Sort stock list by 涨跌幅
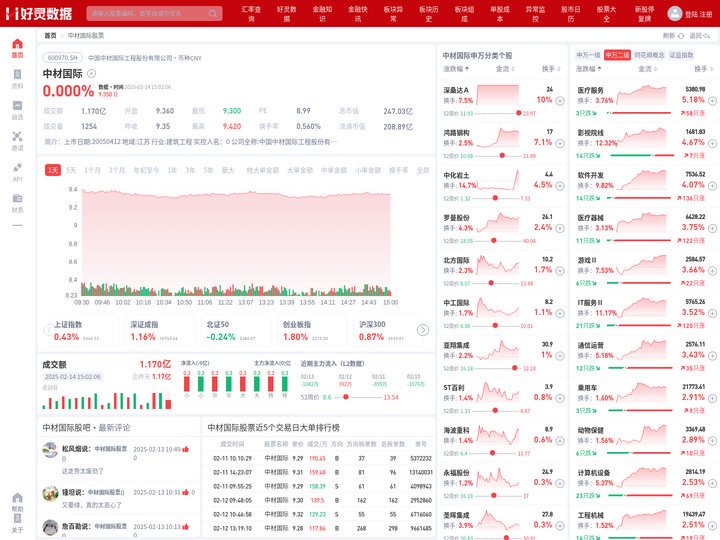This screenshot has height=540, width=720. pos(456,69)
